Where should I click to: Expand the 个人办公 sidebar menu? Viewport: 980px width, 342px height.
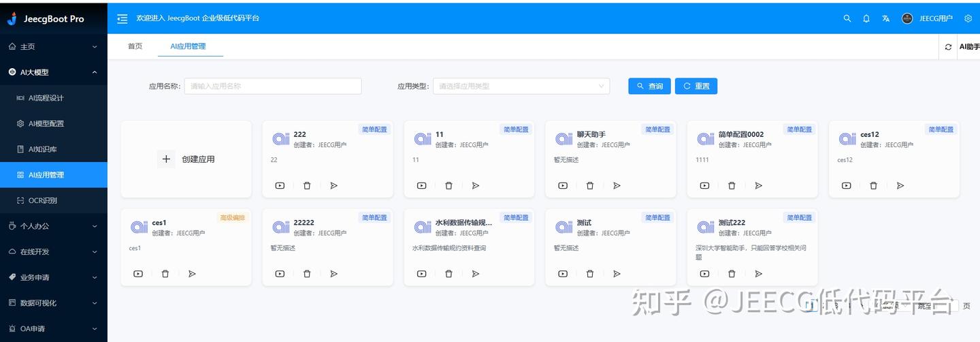click(x=54, y=226)
